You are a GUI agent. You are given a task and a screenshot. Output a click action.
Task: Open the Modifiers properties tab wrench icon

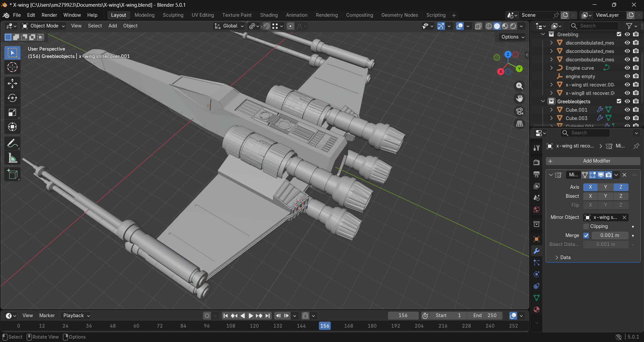(x=537, y=251)
